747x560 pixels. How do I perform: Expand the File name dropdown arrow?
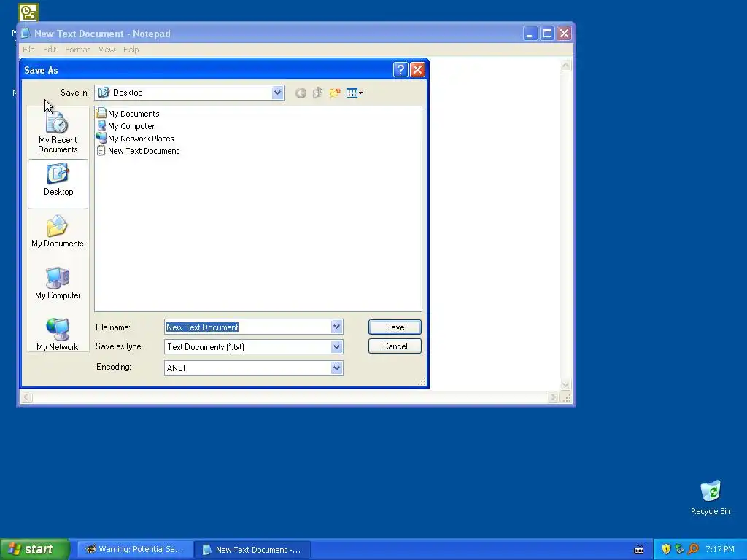(x=337, y=327)
